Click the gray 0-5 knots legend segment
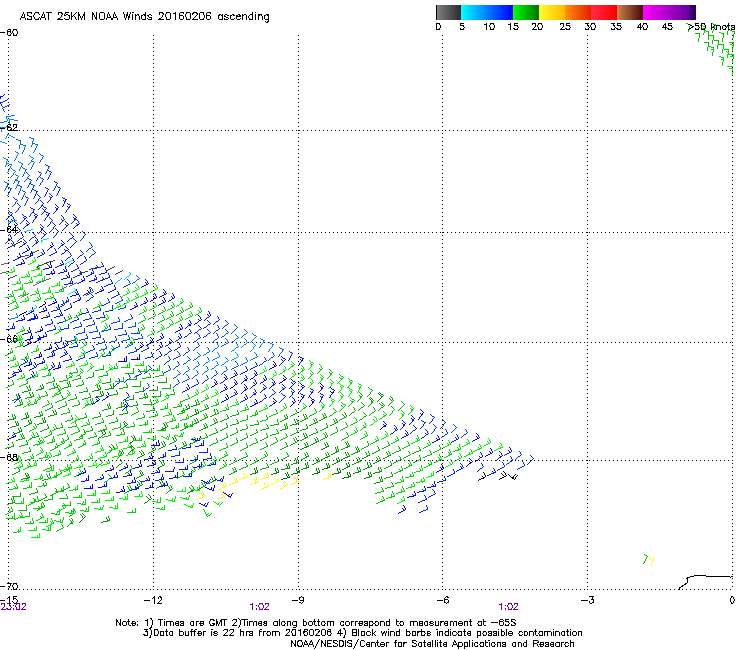Image resolution: width=740 pixels, height=650 pixels. click(448, 12)
